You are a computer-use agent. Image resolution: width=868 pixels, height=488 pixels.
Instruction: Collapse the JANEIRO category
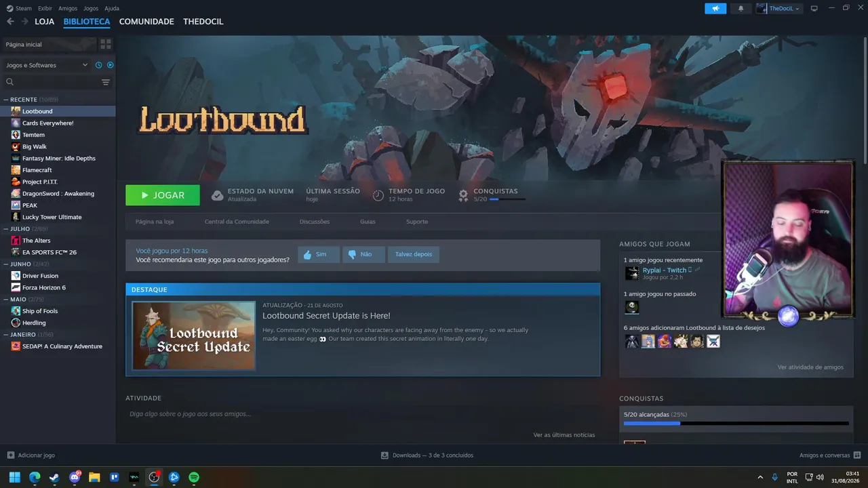coord(6,335)
